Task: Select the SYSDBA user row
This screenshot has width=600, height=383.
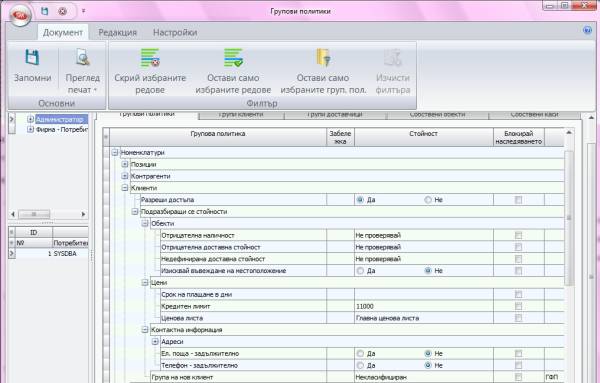Action: [52, 254]
